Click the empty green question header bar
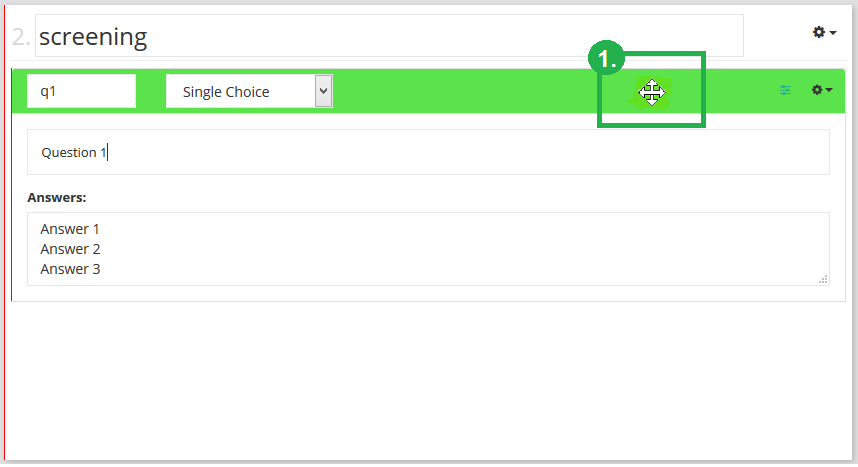 [470, 91]
